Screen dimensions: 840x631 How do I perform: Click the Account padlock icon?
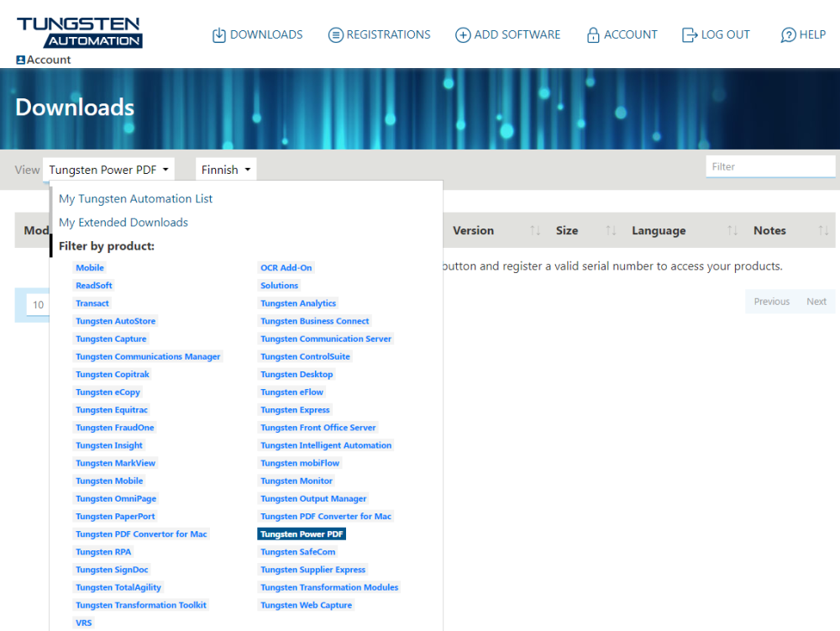coord(593,35)
